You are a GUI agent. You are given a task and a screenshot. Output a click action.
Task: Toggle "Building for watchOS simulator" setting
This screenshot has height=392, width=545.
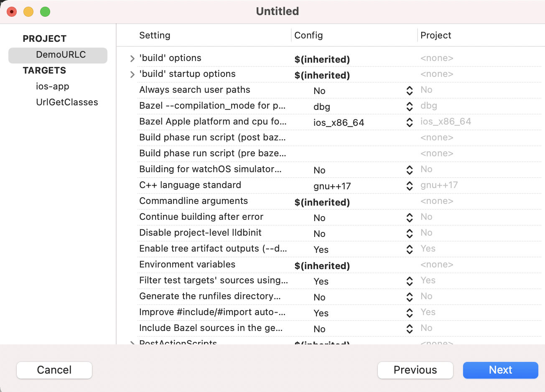click(x=409, y=170)
